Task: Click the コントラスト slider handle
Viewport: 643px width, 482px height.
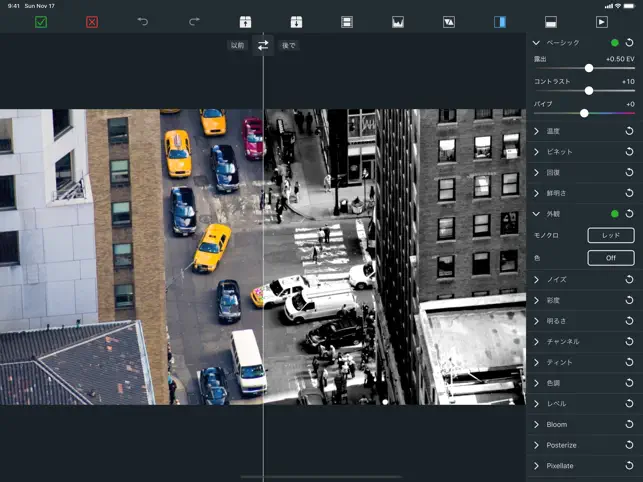Action: (589, 90)
